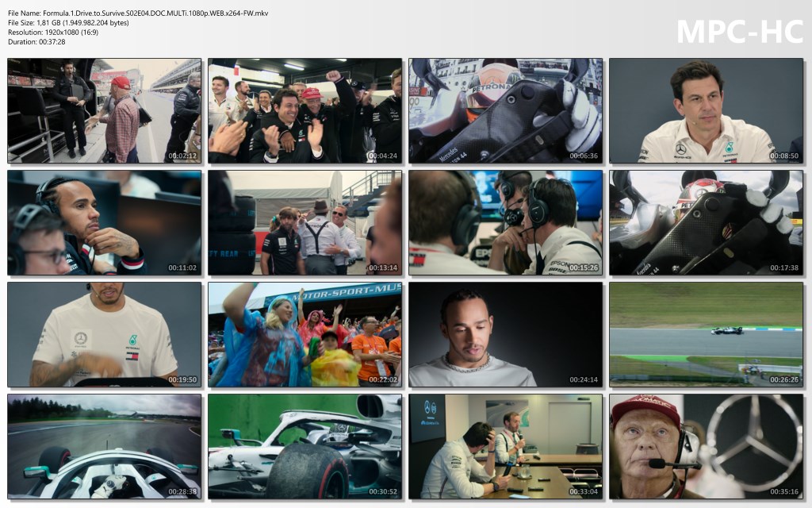Image resolution: width=812 pixels, height=508 pixels.
Task: Select the press conference thumbnail at 00:08:50
Action: click(x=706, y=110)
